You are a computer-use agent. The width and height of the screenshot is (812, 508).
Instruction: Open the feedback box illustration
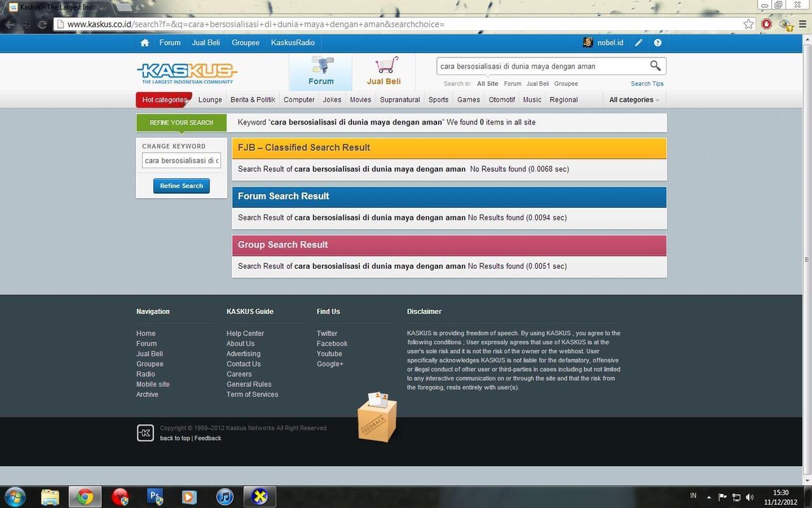tap(377, 417)
